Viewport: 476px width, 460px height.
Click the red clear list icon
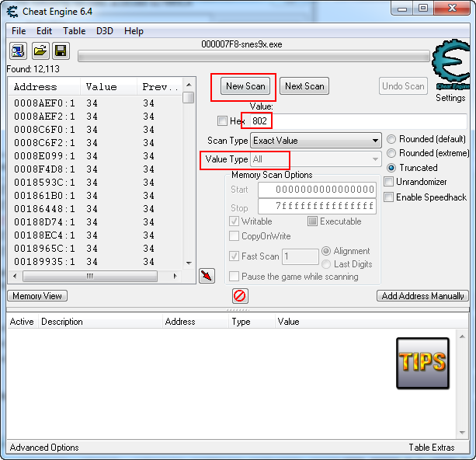(x=240, y=296)
